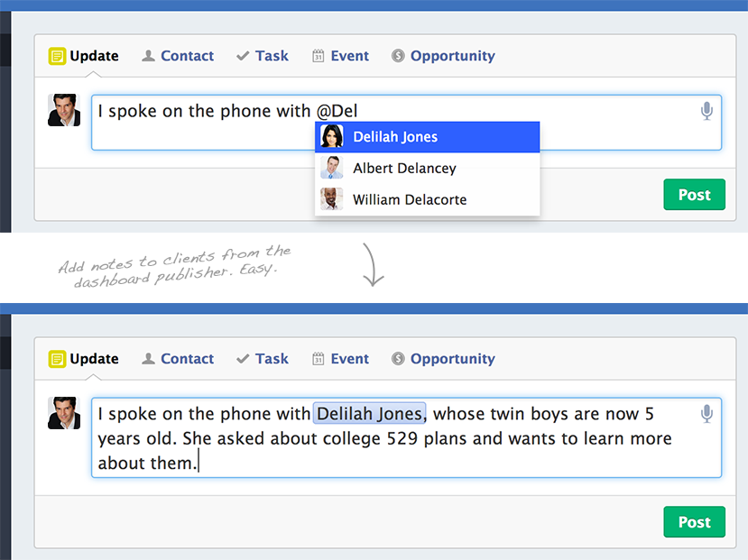Click Event calendar icon in bottom panel
748x560 pixels.
click(319, 359)
